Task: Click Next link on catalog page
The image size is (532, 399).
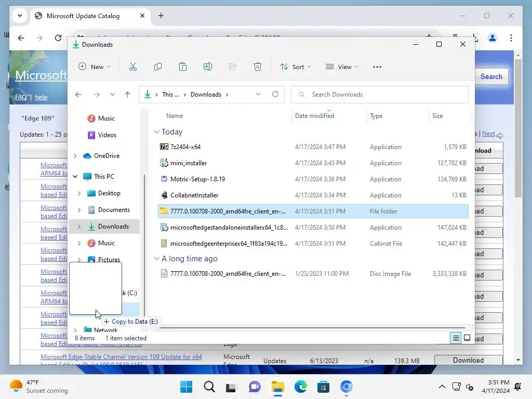Action: pos(488,134)
